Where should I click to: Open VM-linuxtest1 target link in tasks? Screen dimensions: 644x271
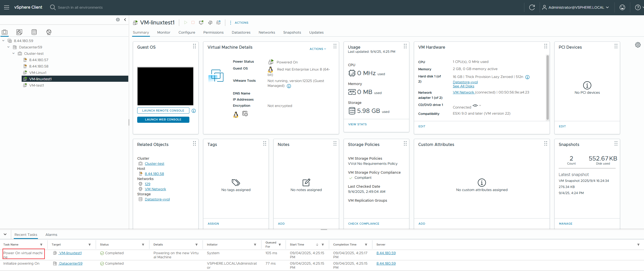coord(70,253)
